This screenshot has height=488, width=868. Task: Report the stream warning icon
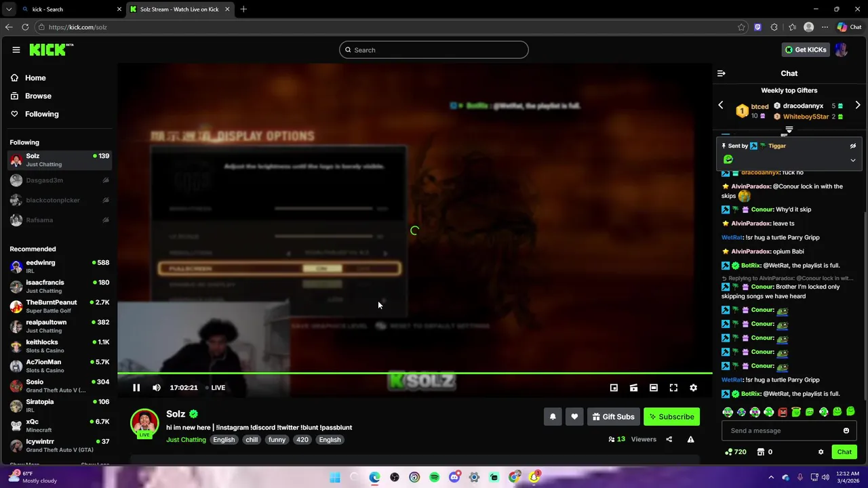pos(690,439)
